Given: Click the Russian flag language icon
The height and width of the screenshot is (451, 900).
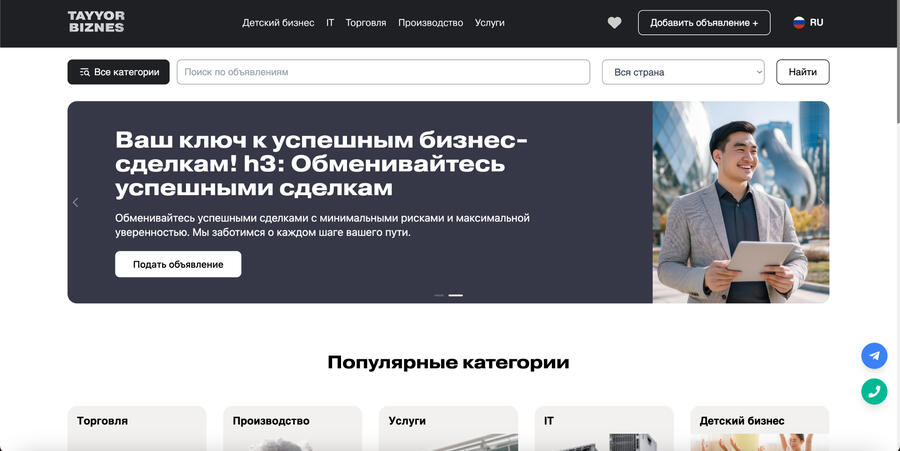Looking at the screenshot, I should [x=799, y=22].
